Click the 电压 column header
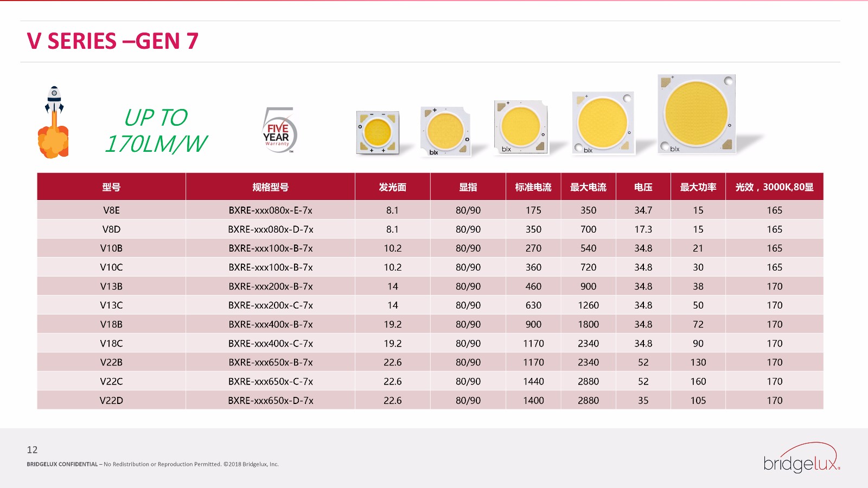The image size is (868, 488). (643, 187)
